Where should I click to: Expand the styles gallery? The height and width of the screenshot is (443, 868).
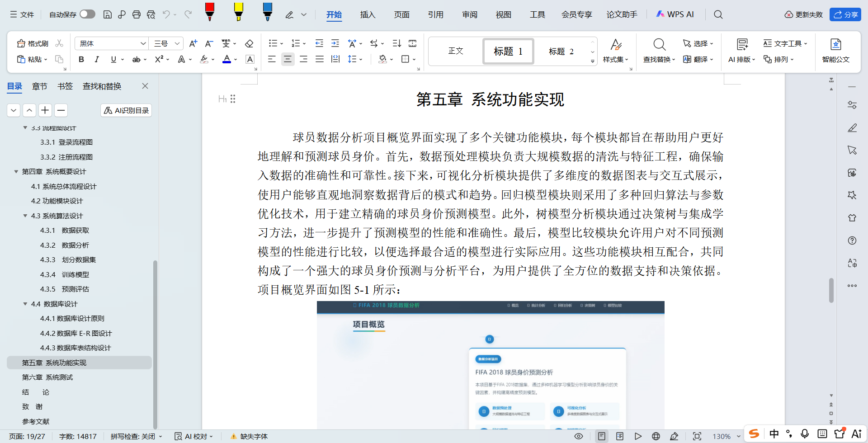pos(592,61)
